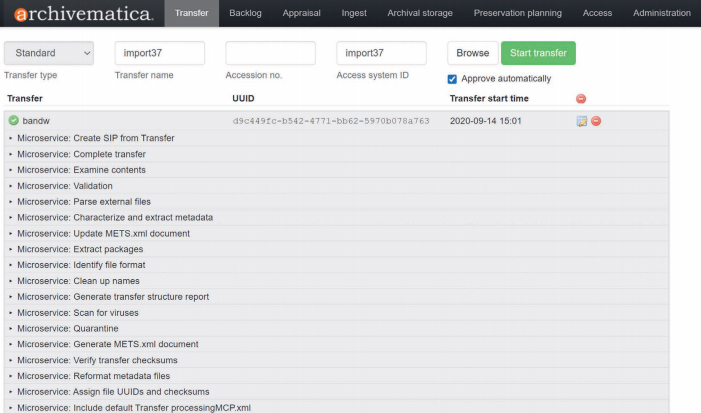Open the Archival storage tab

(420, 13)
